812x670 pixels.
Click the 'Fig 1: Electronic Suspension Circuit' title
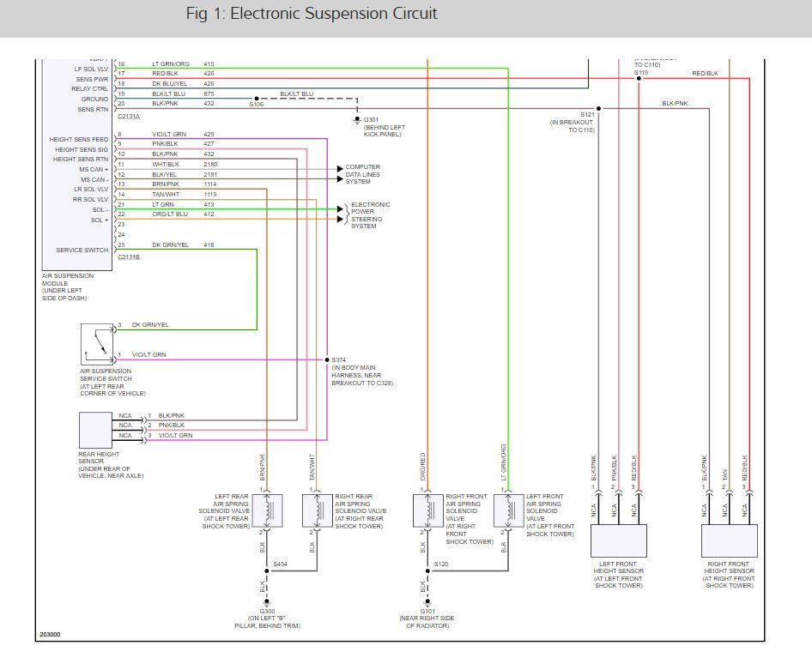(312, 14)
